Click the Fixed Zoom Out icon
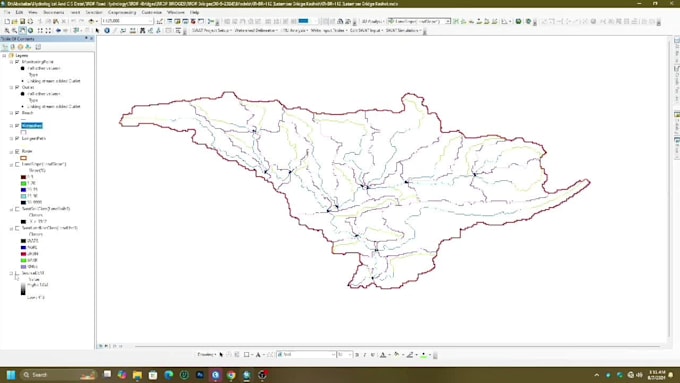 [x=48, y=31]
